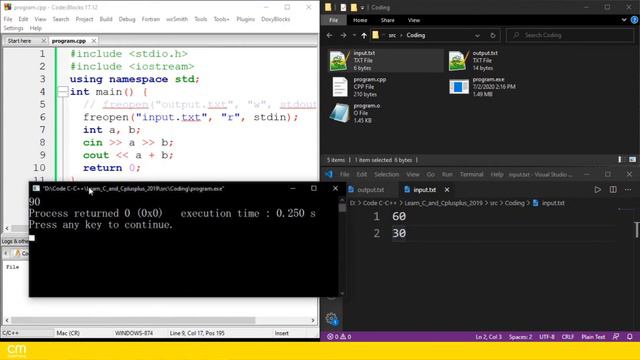Change the UTF-8 encoding in VS Code

tap(547, 337)
